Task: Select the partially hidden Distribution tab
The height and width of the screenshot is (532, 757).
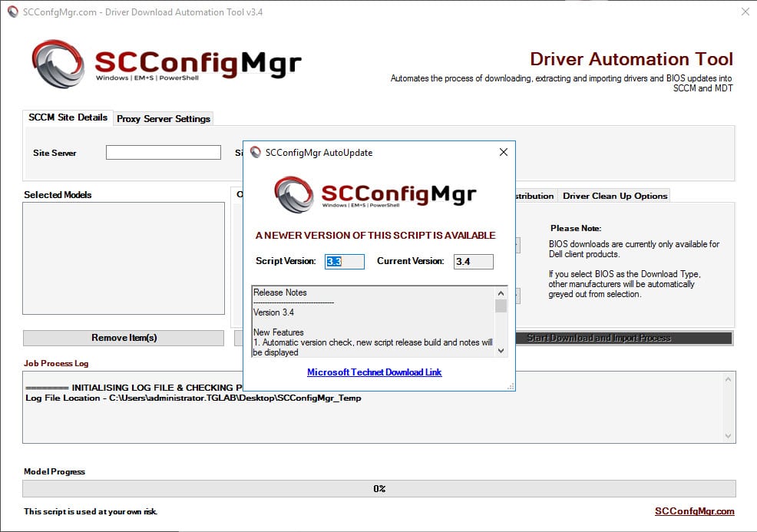Action: (x=535, y=196)
